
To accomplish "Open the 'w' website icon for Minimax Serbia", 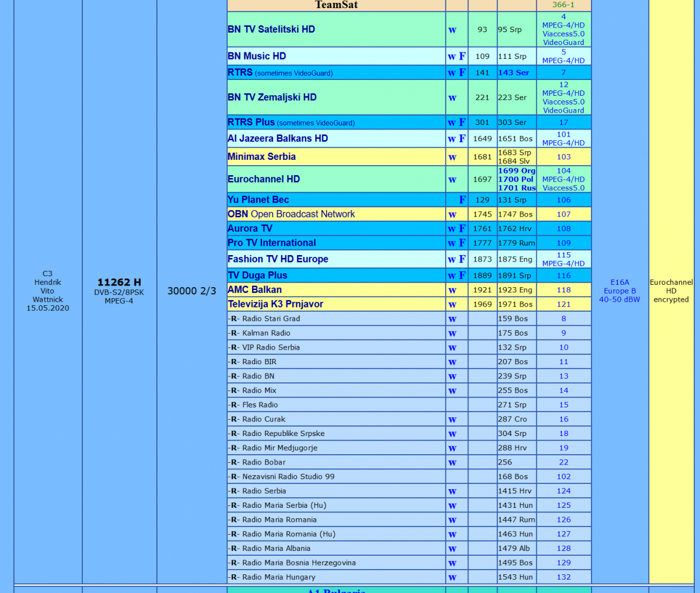I will coord(452,158).
